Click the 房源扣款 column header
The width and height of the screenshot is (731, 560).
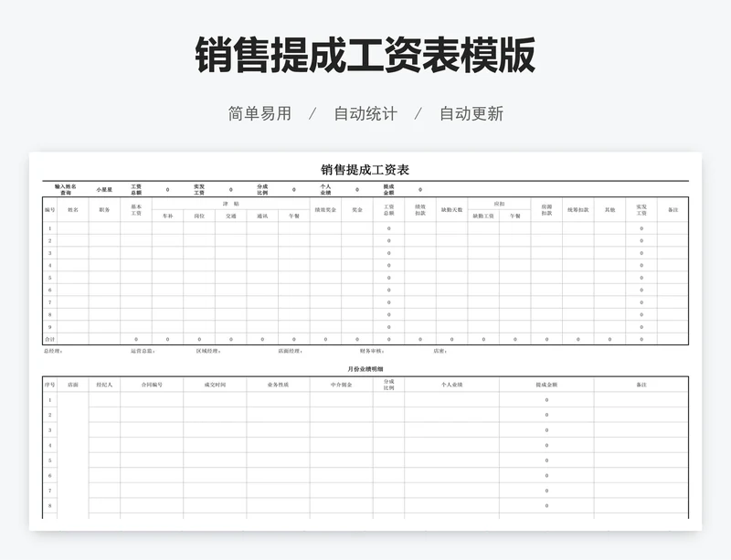[x=546, y=210]
